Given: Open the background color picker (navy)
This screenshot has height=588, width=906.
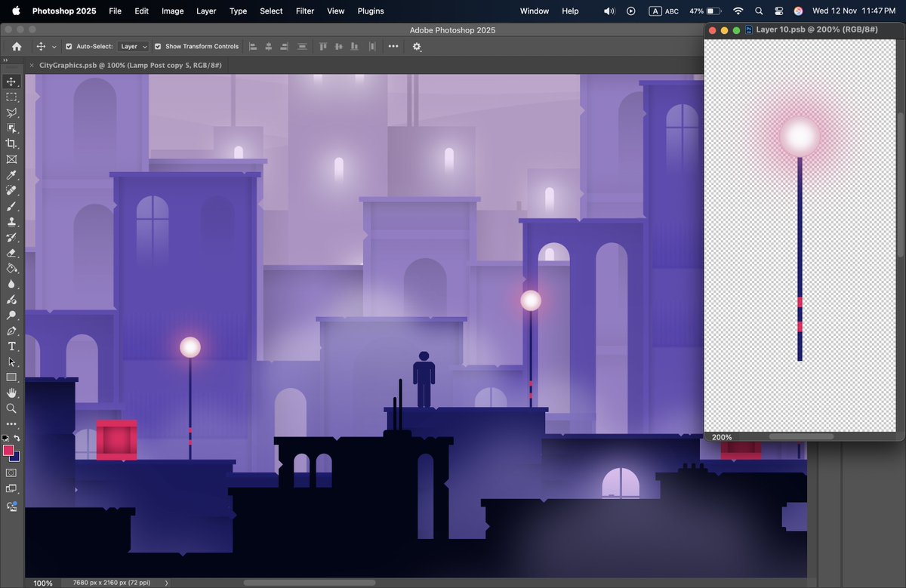Looking at the screenshot, I should coord(16,457).
